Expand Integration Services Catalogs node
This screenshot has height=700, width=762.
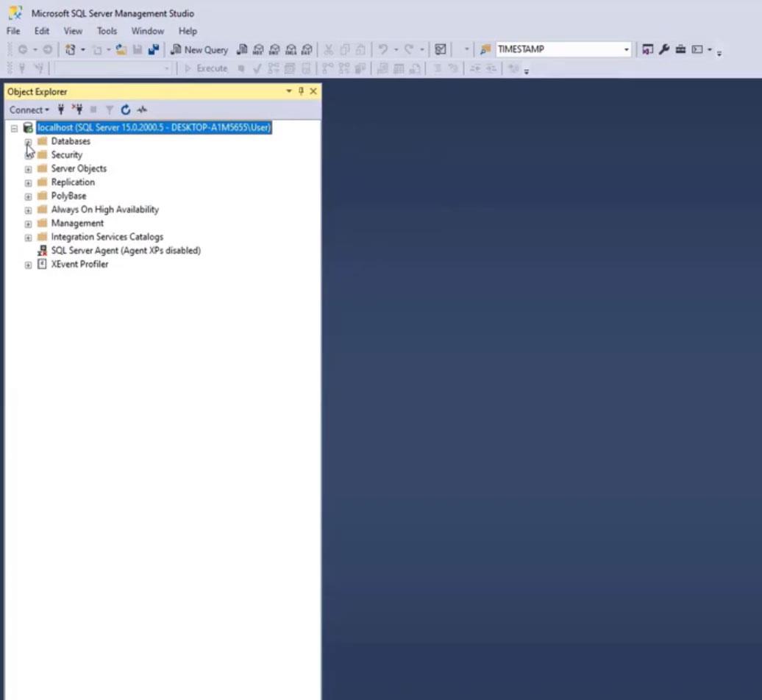28,238
